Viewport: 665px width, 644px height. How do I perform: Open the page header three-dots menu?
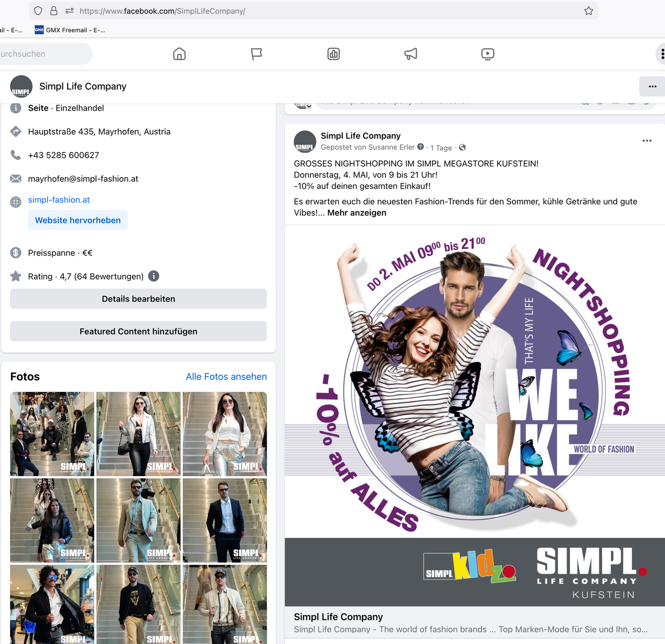[652, 86]
